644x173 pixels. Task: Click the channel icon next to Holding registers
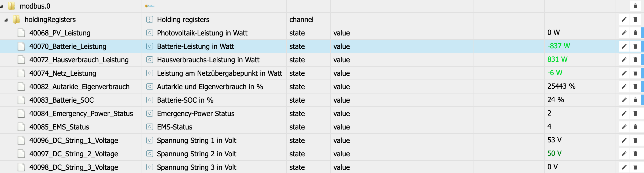[150, 19]
